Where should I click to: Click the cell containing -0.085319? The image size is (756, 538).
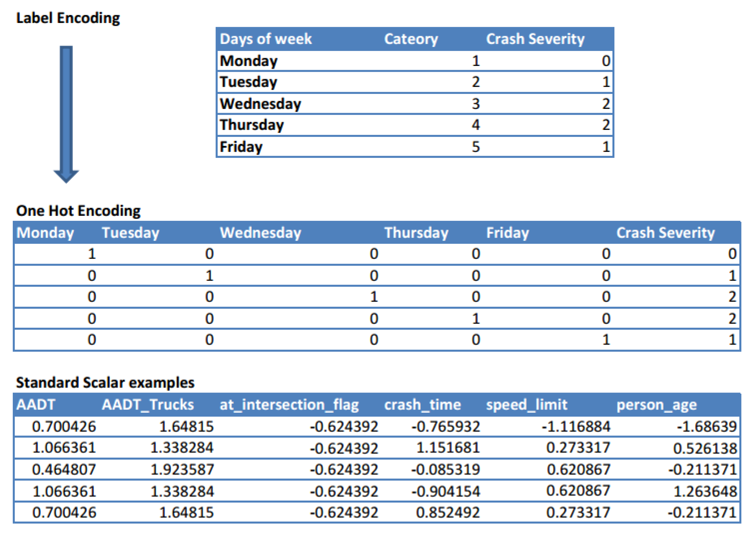tap(445, 469)
